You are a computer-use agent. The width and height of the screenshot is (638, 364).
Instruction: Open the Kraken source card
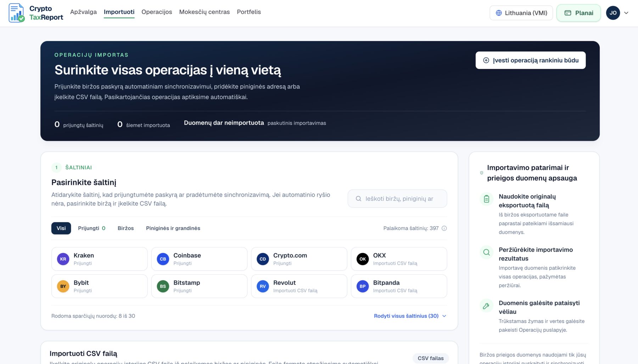99,259
